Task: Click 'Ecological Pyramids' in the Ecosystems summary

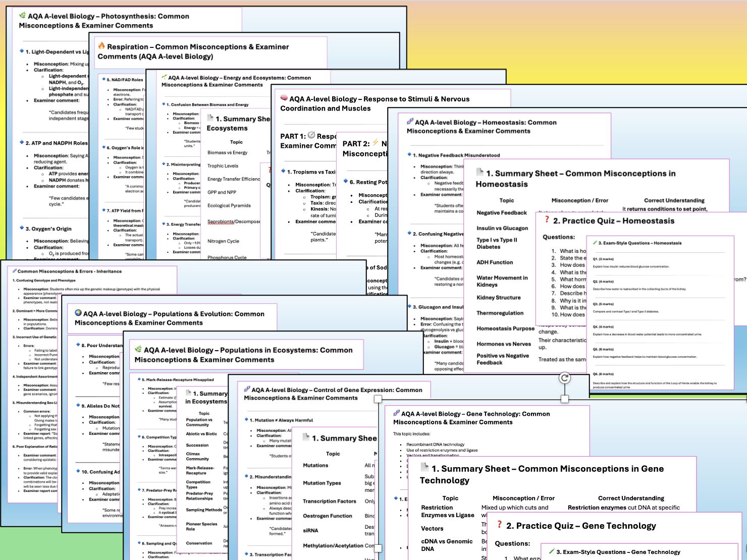Action: point(229,205)
